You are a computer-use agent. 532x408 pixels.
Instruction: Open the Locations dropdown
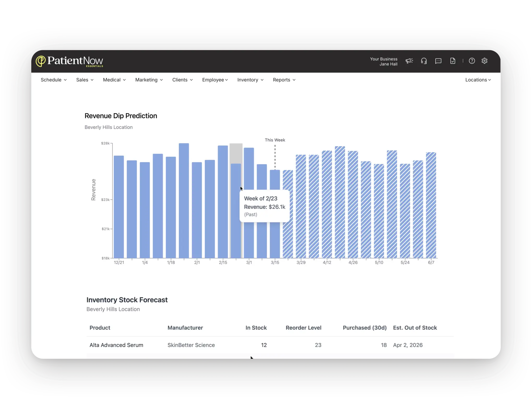pos(478,80)
